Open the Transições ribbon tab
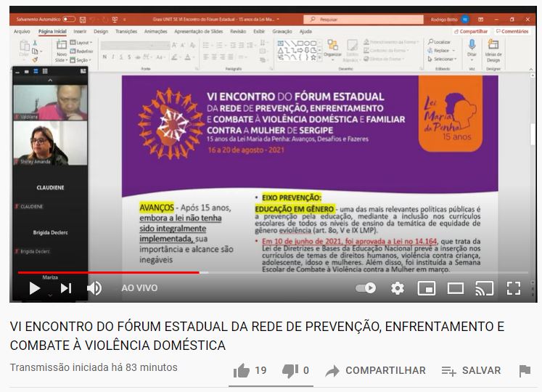The image size is (542, 392). tap(126, 31)
